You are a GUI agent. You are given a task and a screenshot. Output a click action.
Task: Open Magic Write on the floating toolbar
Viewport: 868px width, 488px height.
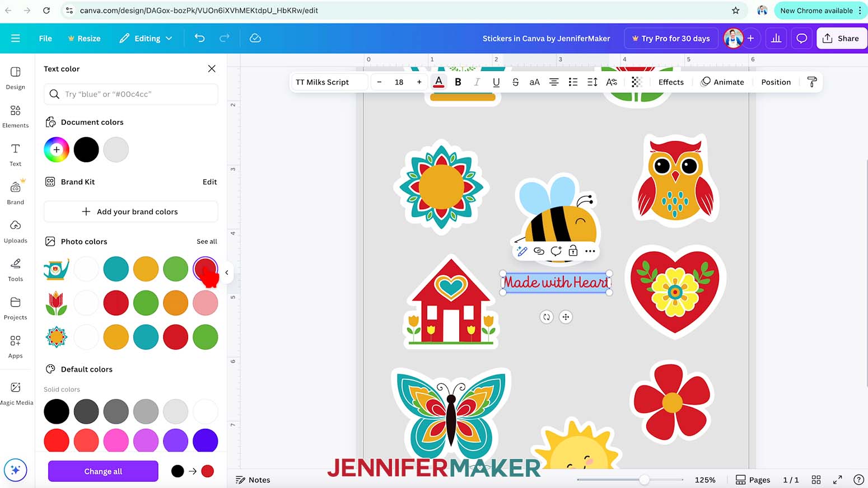click(522, 251)
